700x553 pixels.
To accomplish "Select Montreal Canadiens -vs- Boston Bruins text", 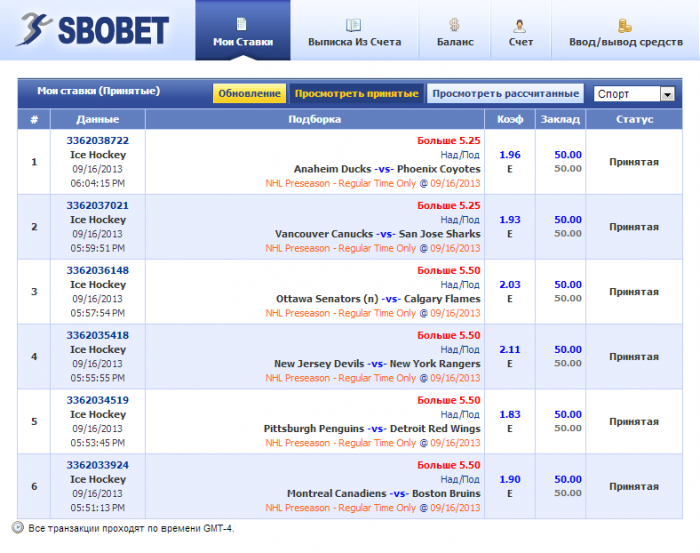I will coord(383,494).
